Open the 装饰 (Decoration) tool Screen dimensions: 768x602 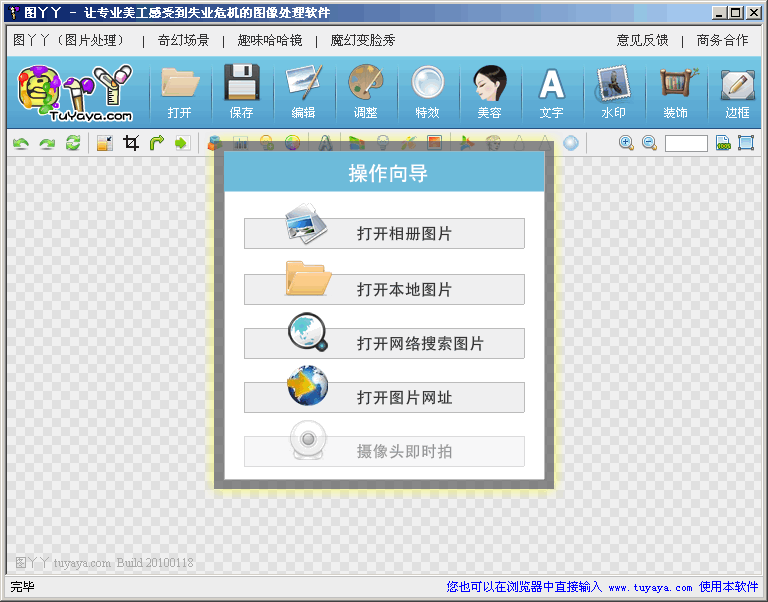[675, 92]
